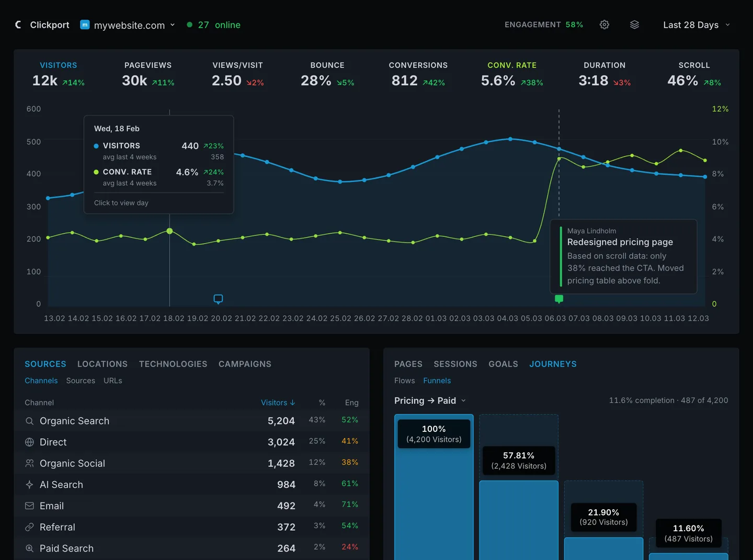Switch to the Locations tab
This screenshot has height=560, width=753.
(x=102, y=364)
